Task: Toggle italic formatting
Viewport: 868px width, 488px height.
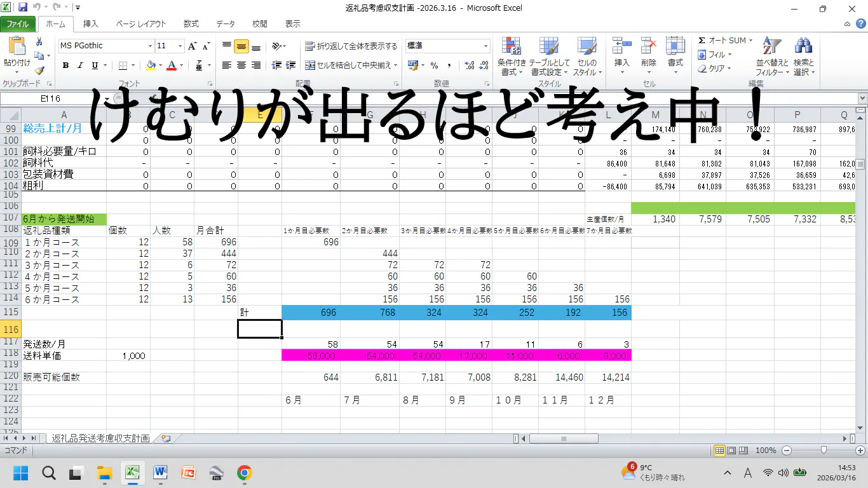Action: [x=80, y=65]
